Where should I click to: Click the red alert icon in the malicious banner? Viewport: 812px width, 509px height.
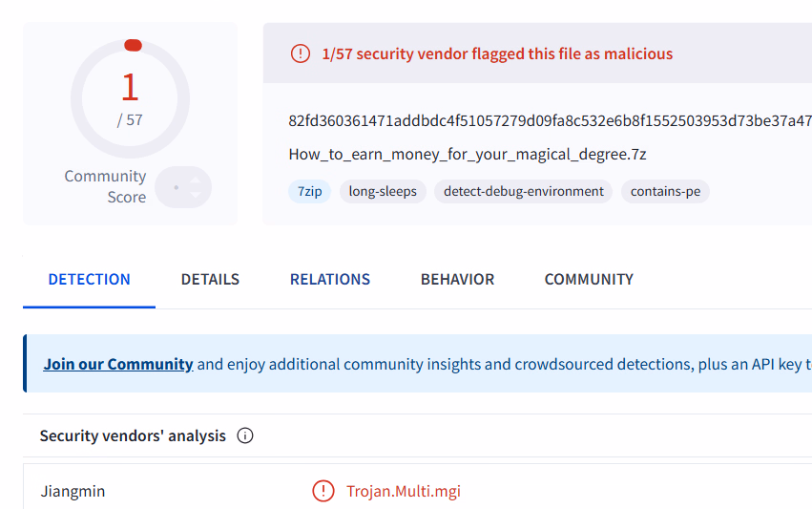[x=300, y=53]
